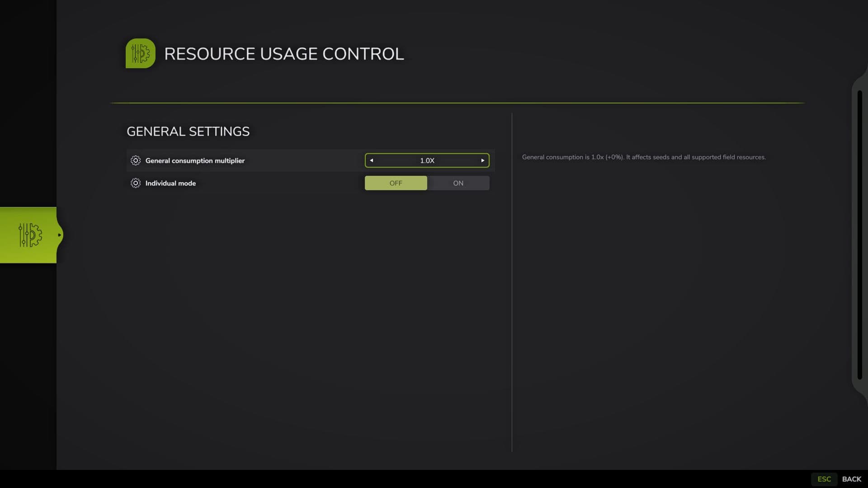Viewport: 868px width, 488px height.
Task: Turn Individual mode ON
Action: tap(458, 183)
